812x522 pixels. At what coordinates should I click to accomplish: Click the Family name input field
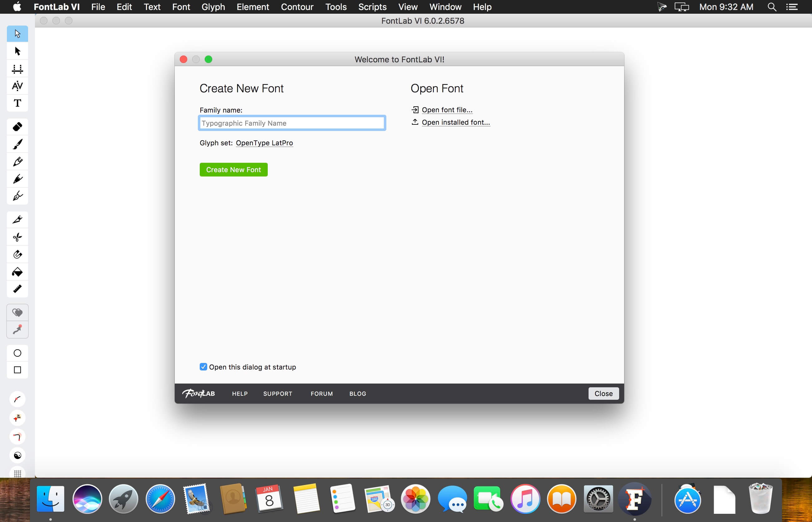292,123
